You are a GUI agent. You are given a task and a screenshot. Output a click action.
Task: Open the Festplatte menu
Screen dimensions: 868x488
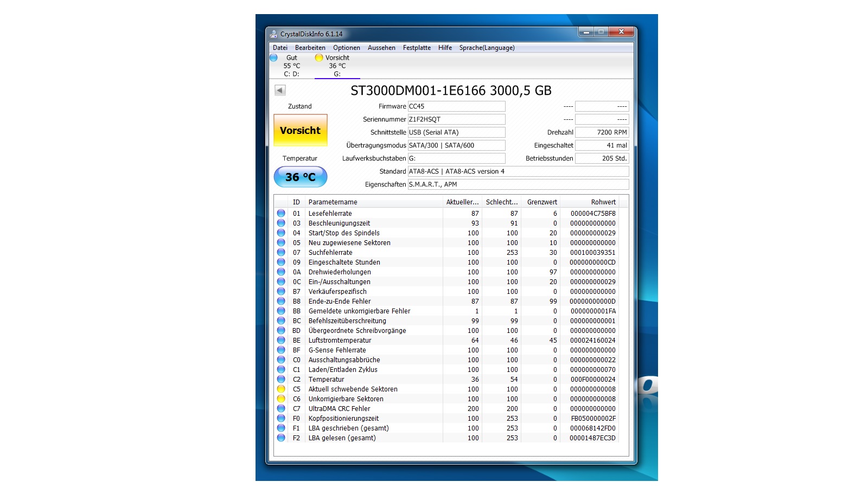point(417,48)
